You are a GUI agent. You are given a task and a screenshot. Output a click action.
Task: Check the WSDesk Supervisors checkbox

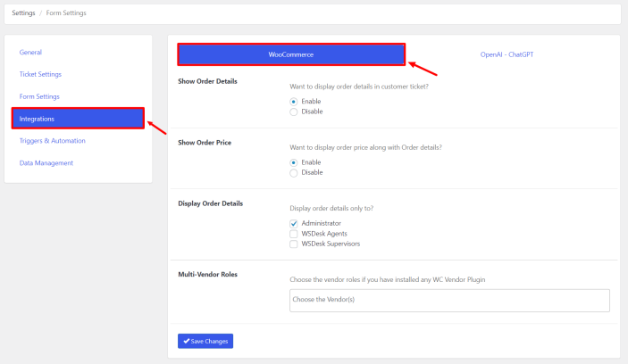pos(294,244)
